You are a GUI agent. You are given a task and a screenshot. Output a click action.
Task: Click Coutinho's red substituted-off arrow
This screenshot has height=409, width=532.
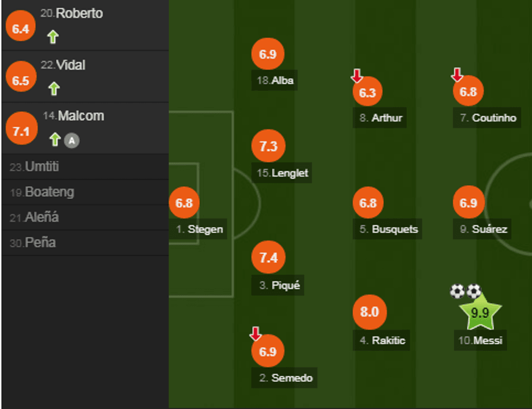click(457, 74)
